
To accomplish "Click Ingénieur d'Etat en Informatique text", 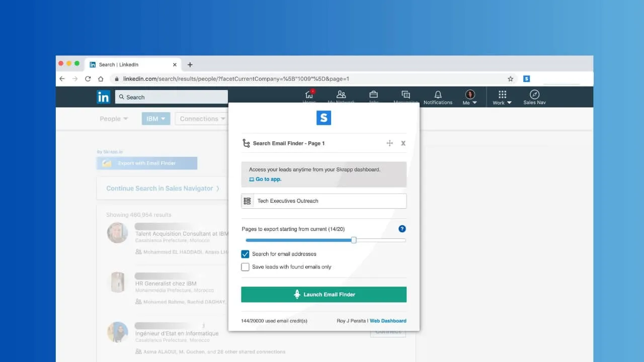I will [177, 333].
